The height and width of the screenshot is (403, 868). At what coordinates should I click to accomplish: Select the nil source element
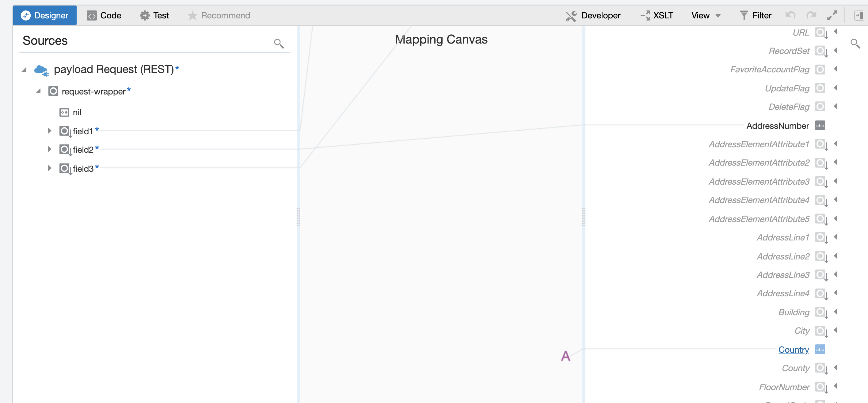[x=77, y=112]
